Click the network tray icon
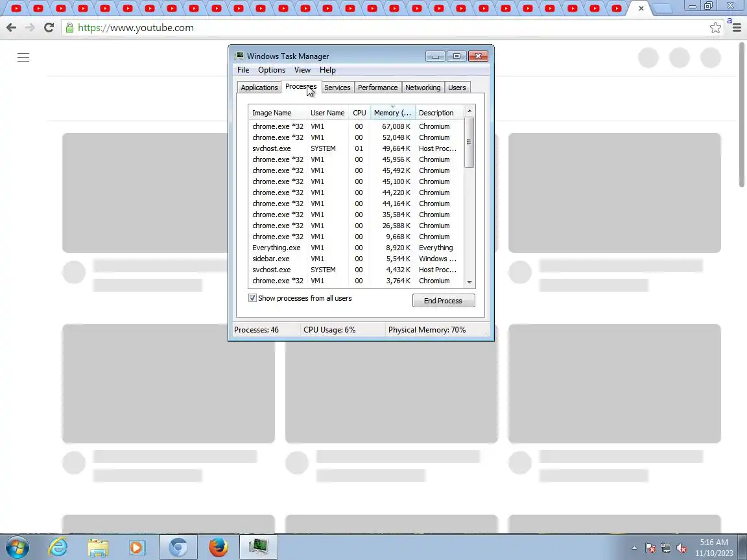Image resolution: width=747 pixels, height=560 pixels. pyautogui.click(x=666, y=548)
